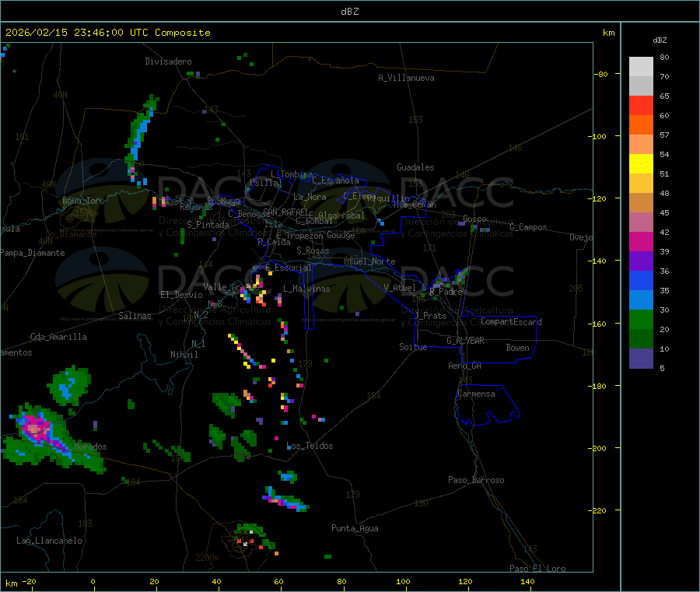Screen dimensions: 700x592
Task: Select the light blue 35–30 dBZ legend swatch
Action: coord(641,300)
